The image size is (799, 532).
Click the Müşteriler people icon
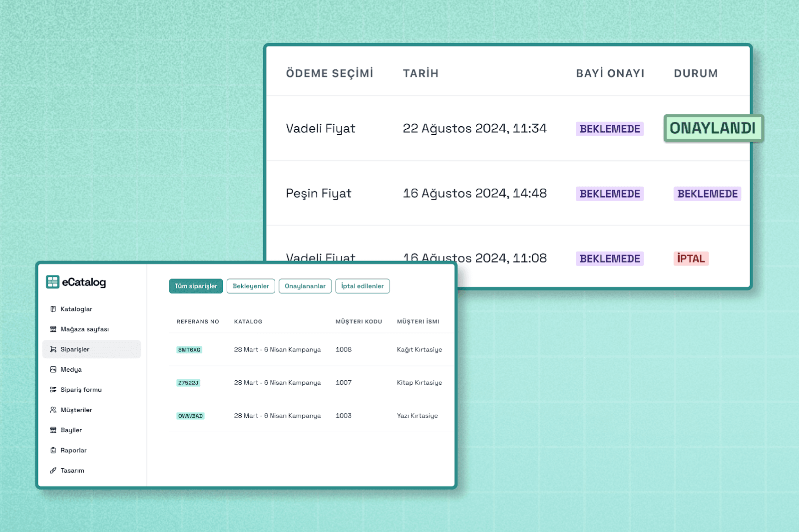(x=53, y=410)
